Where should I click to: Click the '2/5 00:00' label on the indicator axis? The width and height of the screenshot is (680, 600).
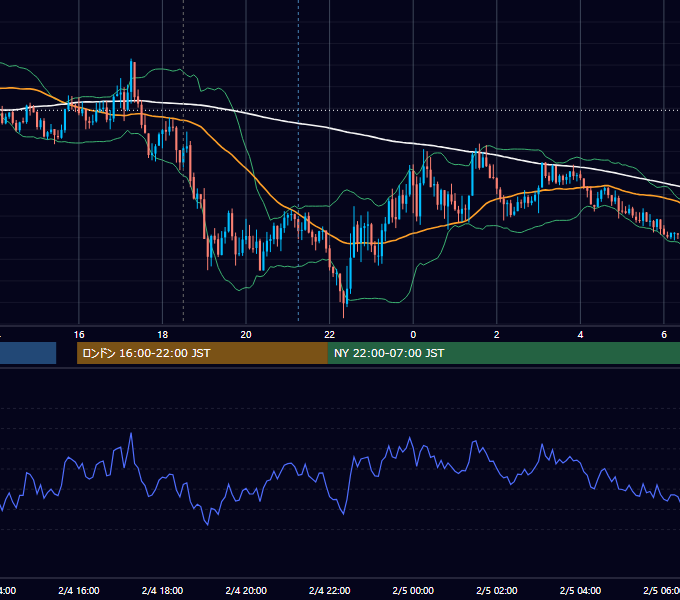coord(413,591)
